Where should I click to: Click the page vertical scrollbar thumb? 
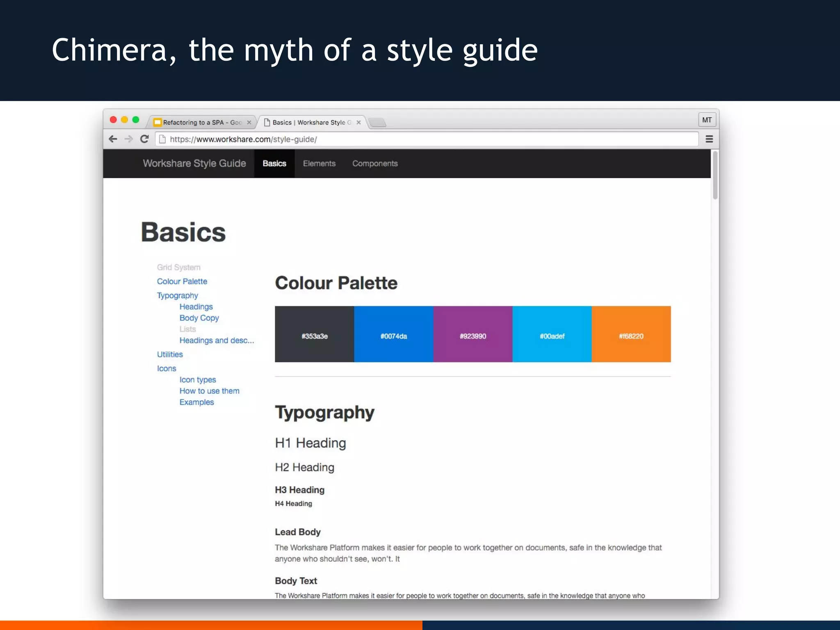pyautogui.click(x=715, y=176)
